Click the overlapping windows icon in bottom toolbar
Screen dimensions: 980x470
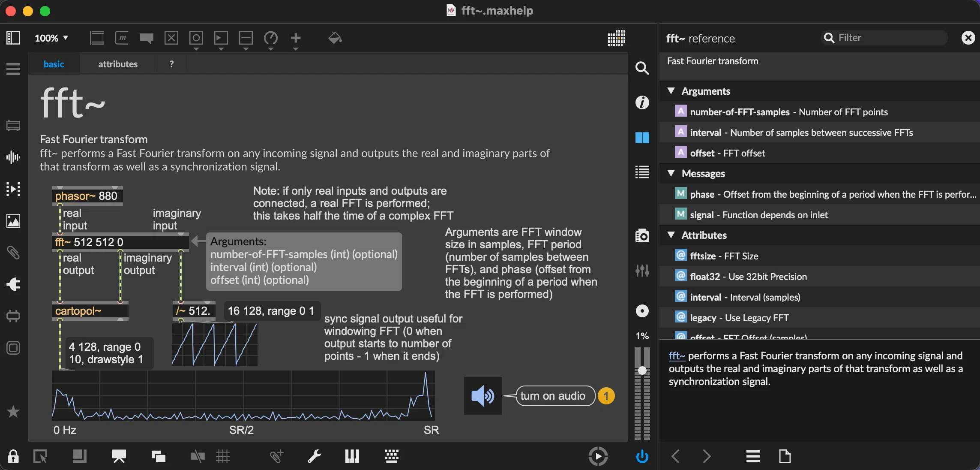point(159,456)
